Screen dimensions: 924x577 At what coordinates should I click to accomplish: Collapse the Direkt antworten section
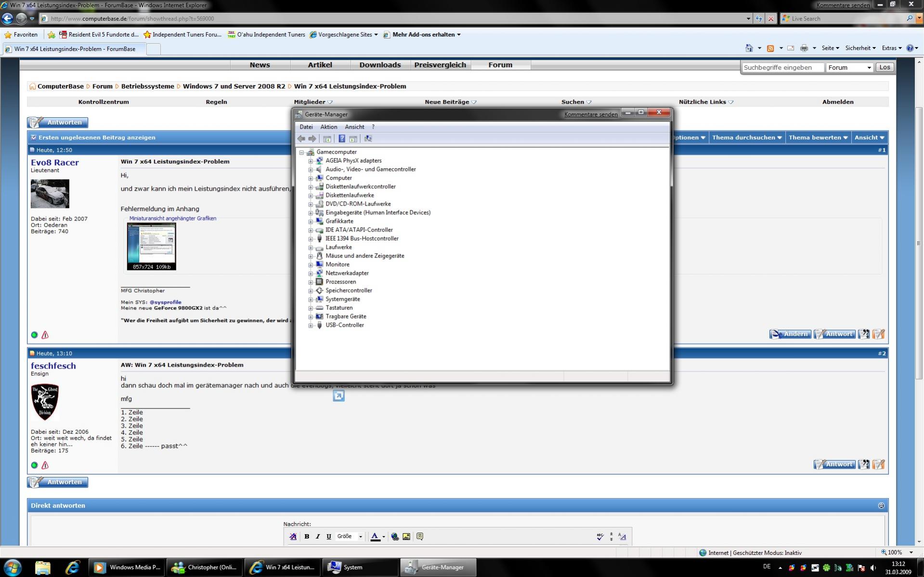click(x=881, y=506)
